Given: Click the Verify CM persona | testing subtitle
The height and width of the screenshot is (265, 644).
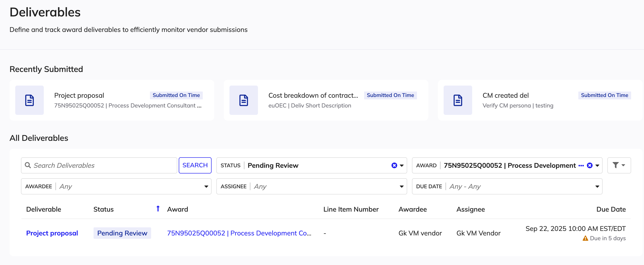Looking at the screenshot, I should pyautogui.click(x=518, y=106).
